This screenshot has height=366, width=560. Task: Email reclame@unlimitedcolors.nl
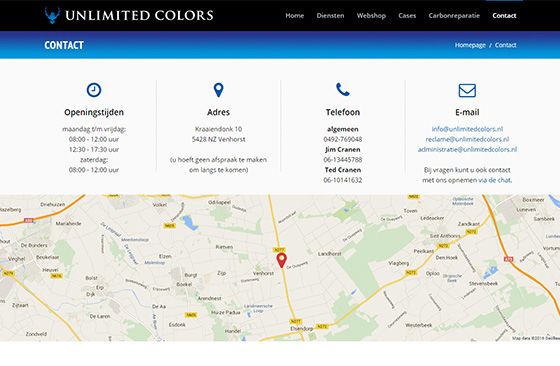point(467,139)
